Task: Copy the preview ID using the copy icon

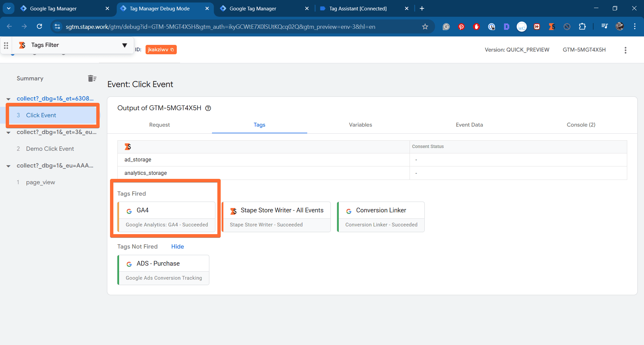Action: 171,49
